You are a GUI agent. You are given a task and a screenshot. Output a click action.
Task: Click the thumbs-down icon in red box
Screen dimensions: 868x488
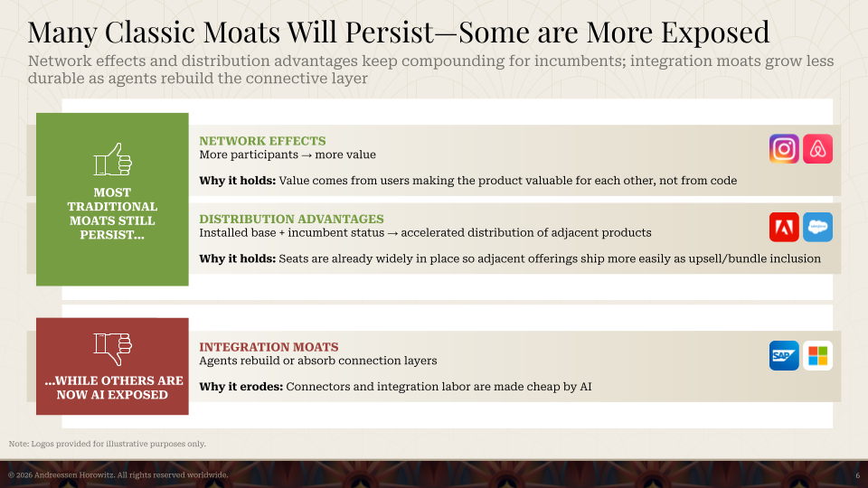112,349
